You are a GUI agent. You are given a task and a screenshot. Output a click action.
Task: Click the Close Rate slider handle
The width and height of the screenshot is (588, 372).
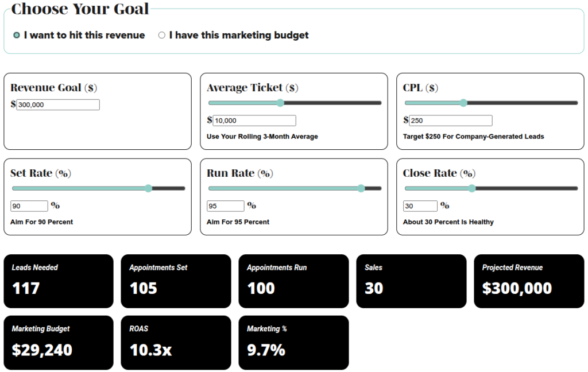[x=472, y=188]
